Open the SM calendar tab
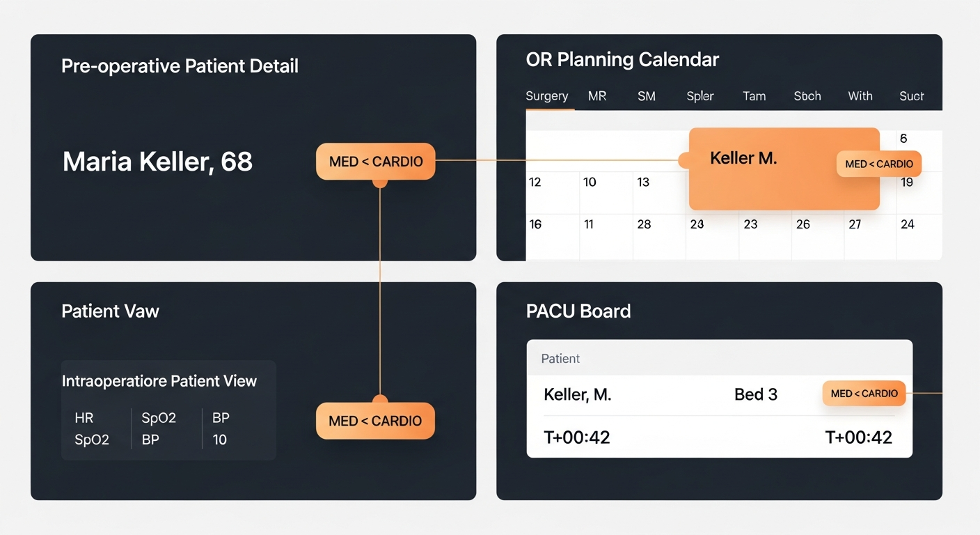Viewport: 980px width, 535px height. tap(647, 96)
